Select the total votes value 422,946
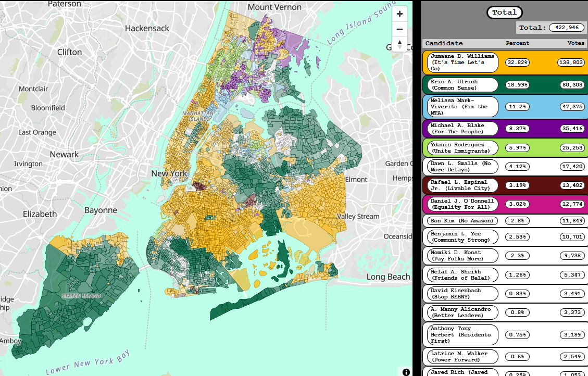Screen dimensions: 588x376 [x=567, y=28]
